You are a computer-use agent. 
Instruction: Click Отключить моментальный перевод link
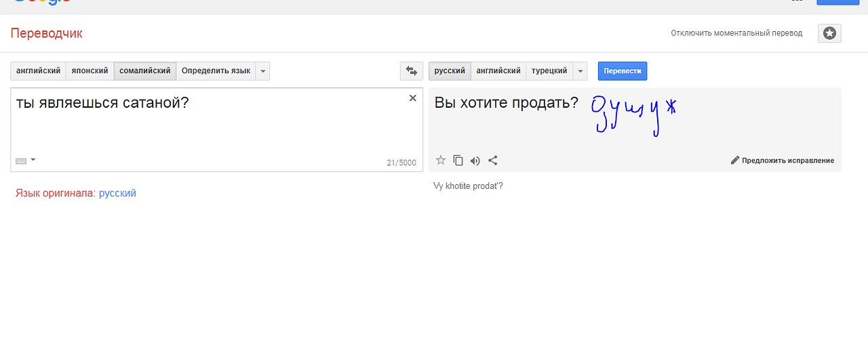736,33
